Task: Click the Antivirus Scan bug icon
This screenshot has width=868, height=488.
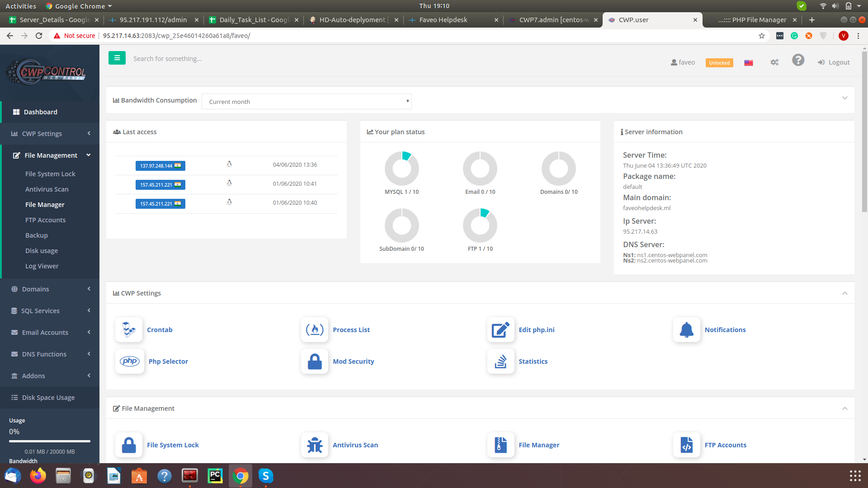Action: 315,445
